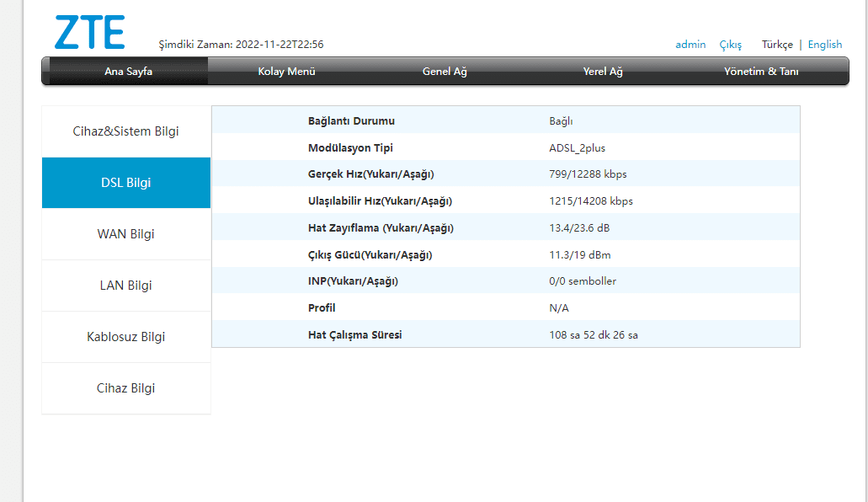The width and height of the screenshot is (868, 502).
Task: Open Cihaz Bilgi in the sidebar
Action: coord(126,388)
